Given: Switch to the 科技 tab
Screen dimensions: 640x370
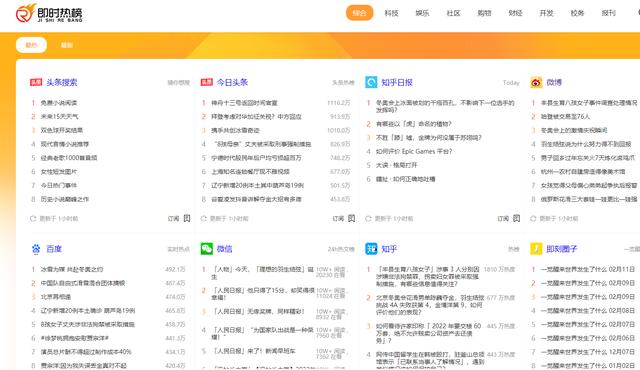Looking at the screenshot, I should [391, 13].
